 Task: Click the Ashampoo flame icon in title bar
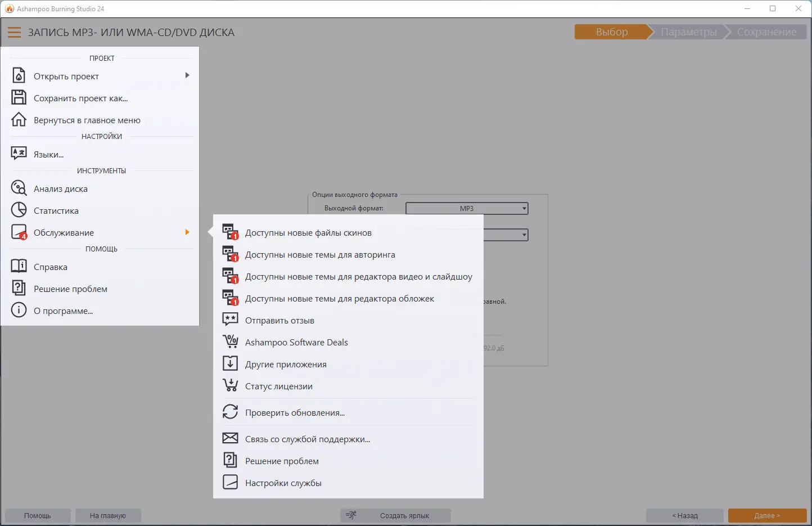pyautogui.click(x=10, y=8)
